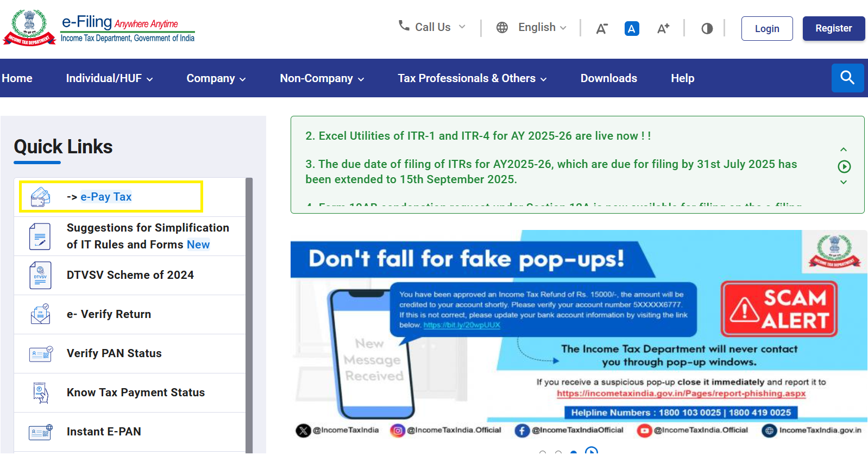868x455 pixels.
Task: Open the e-Pay Tax quick link
Action: 106,197
